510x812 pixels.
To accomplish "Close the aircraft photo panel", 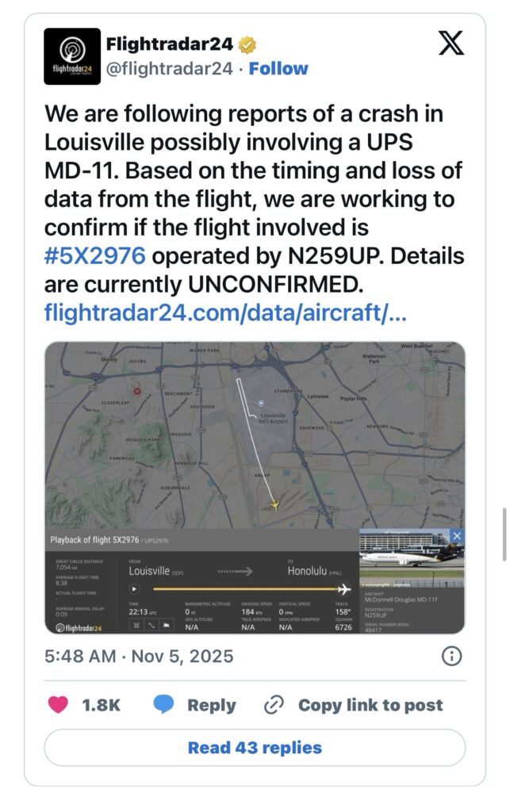I will 457,537.
